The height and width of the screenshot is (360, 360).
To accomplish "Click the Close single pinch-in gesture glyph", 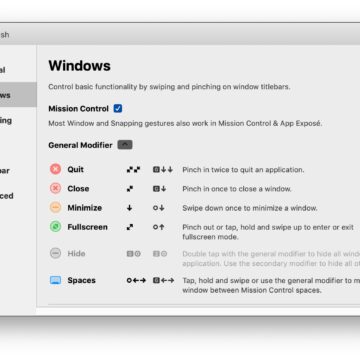I will 130,189.
